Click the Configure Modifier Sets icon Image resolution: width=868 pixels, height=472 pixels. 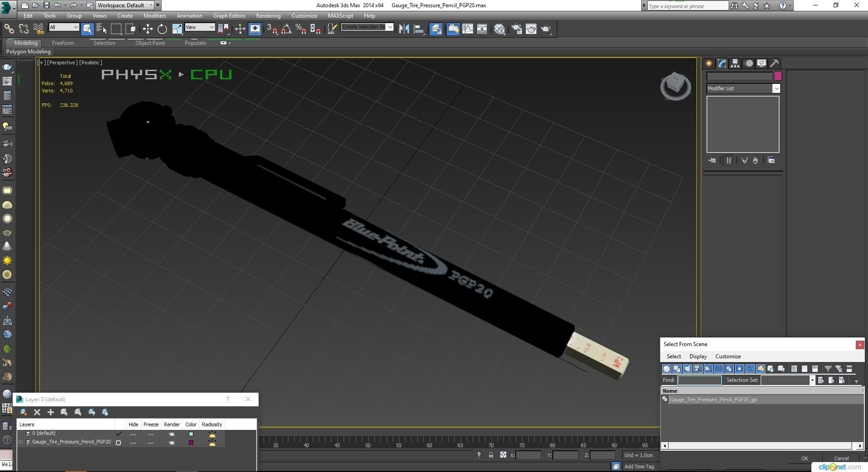click(772, 160)
